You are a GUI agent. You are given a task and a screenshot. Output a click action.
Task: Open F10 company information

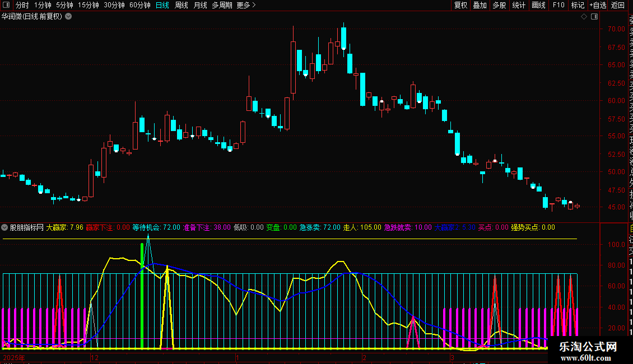558,5
